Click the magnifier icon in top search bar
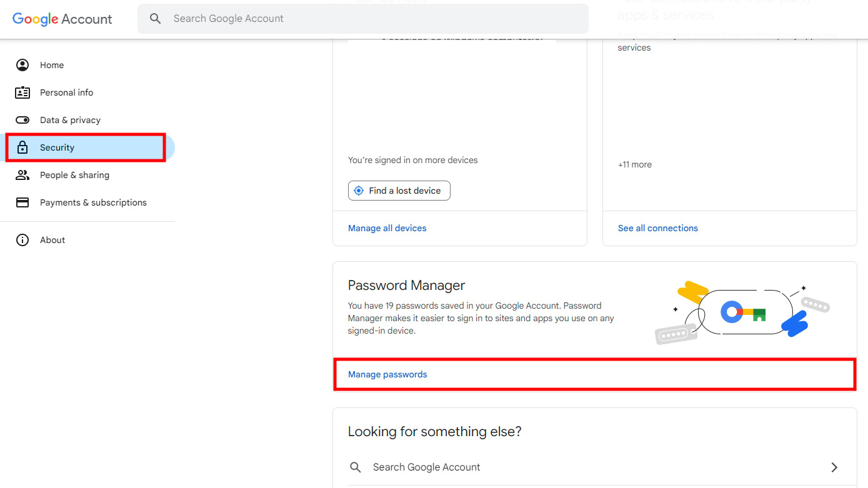 tap(156, 19)
